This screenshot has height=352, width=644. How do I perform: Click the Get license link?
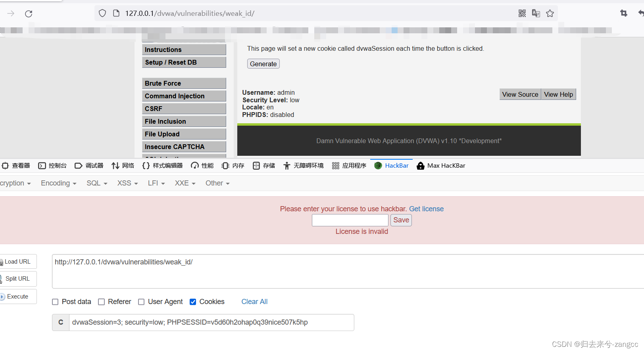pyautogui.click(x=426, y=209)
